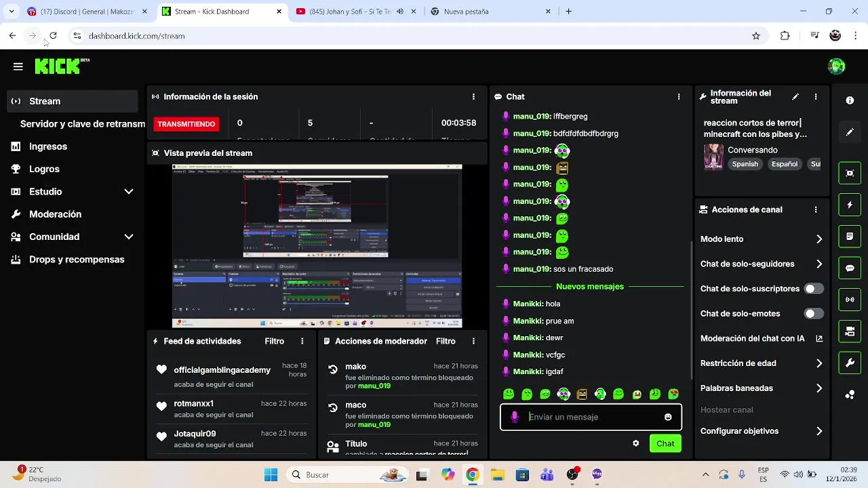Screen dimensions: 868x488
Task: Switch to the Discord browser tab
Action: (87, 12)
